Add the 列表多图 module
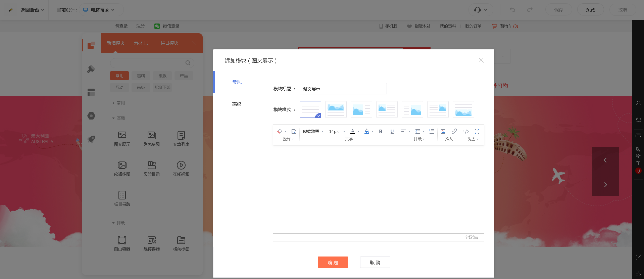The image size is (644, 279). (152, 139)
